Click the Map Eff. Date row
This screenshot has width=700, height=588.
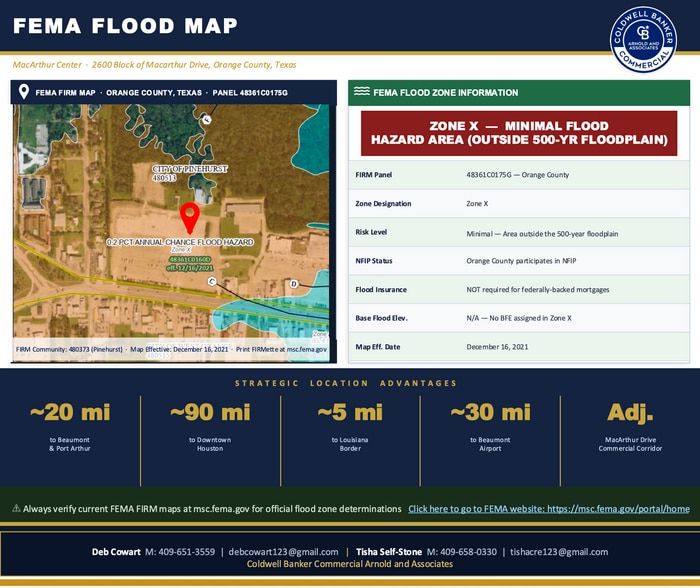tap(519, 347)
